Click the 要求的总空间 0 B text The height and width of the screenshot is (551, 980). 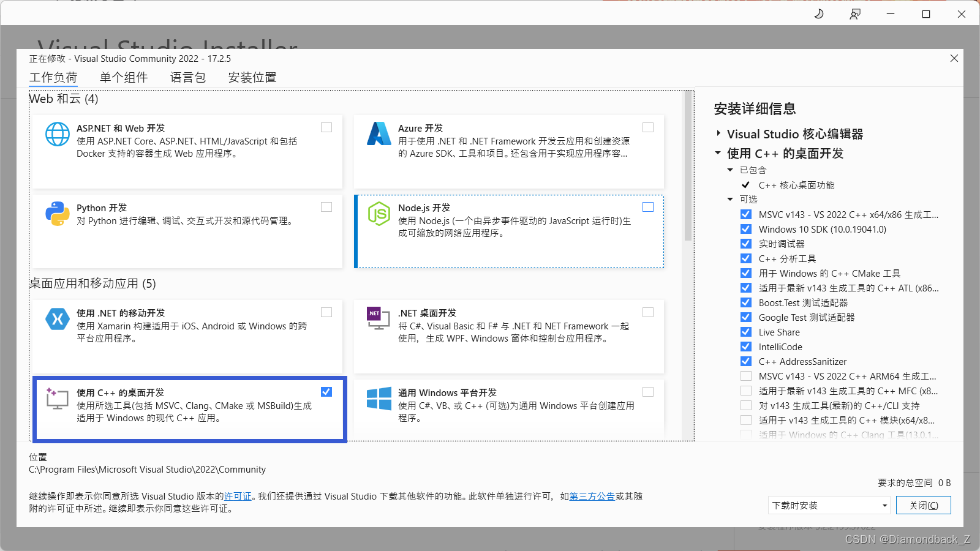[914, 483]
